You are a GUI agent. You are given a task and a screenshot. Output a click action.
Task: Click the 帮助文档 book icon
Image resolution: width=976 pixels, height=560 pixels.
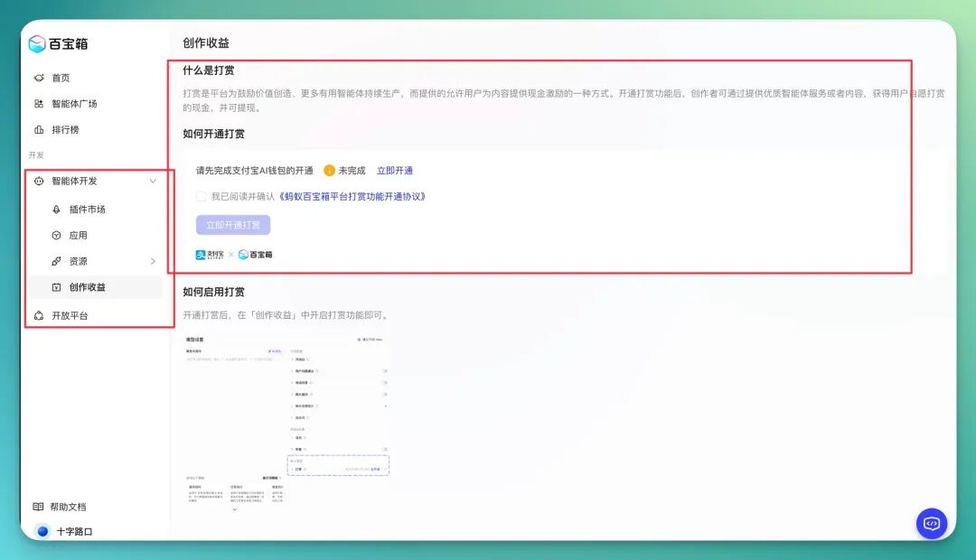pyautogui.click(x=38, y=507)
